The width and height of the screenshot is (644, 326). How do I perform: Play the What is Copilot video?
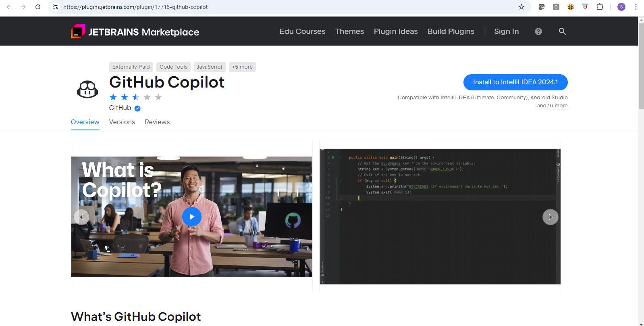point(192,217)
